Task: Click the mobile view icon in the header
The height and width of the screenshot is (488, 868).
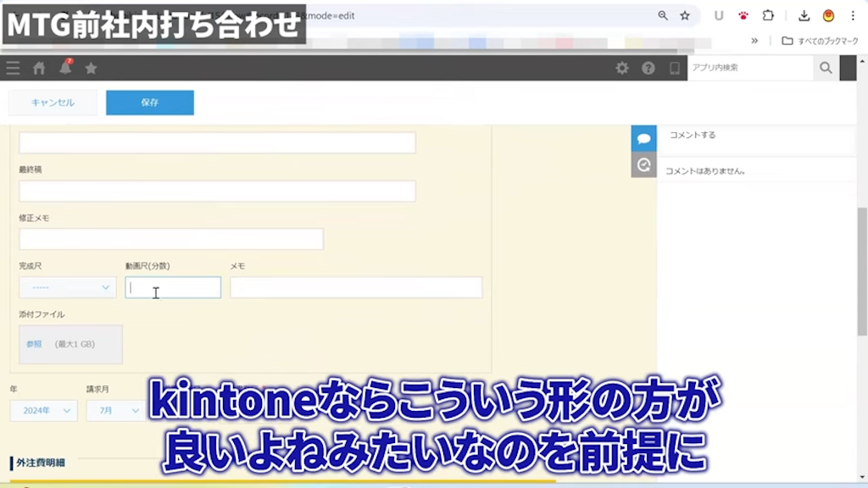Action: pos(674,68)
